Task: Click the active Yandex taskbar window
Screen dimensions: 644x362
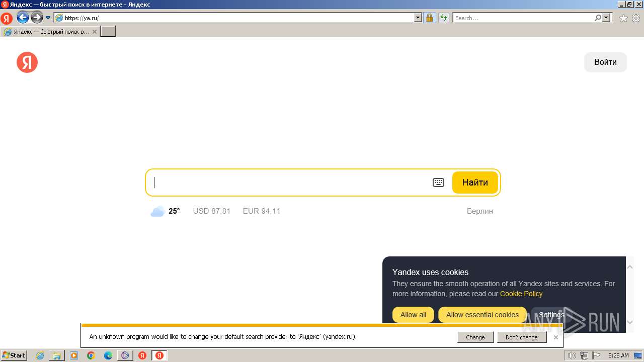Action: click(x=159, y=355)
